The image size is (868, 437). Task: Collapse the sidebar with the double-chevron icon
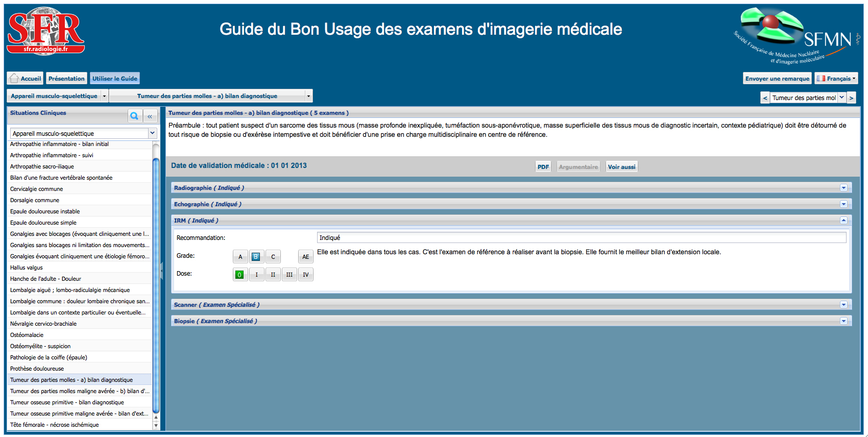pyautogui.click(x=150, y=116)
